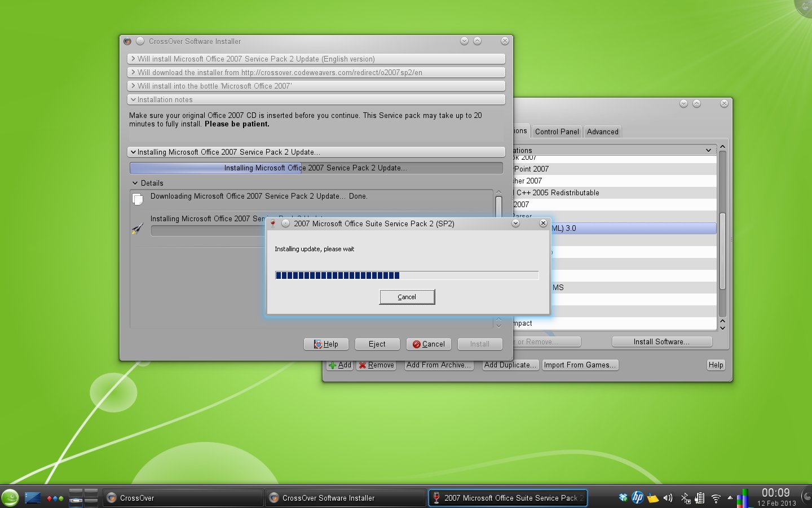Click the rocket install icon in the Details list
812x508 pixels.
coord(138,228)
